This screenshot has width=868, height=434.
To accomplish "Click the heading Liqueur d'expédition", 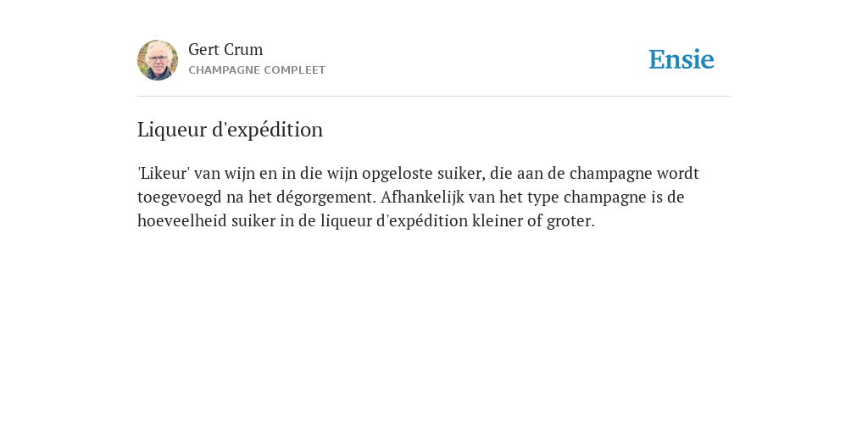I will pos(230,130).
